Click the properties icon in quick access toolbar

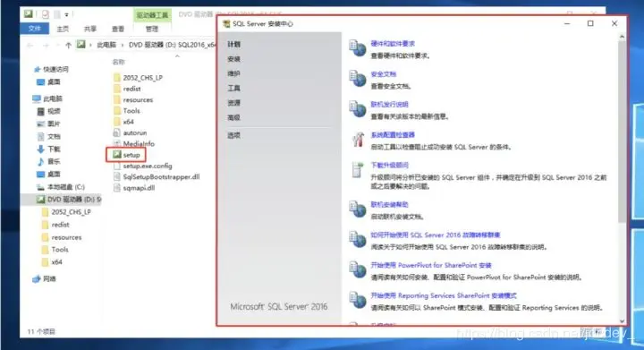point(46,14)
